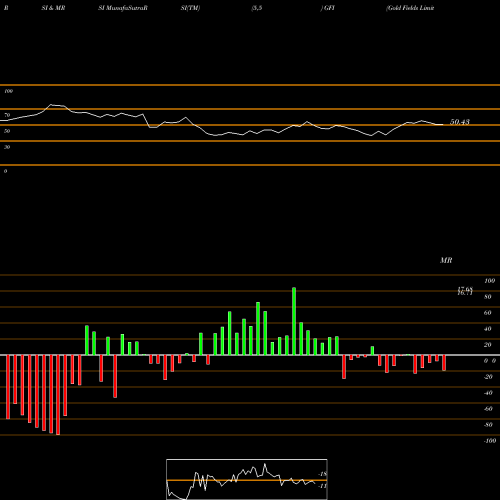Click the SI & MR header text
Screen dimensions: 500x500
(53, 8)
